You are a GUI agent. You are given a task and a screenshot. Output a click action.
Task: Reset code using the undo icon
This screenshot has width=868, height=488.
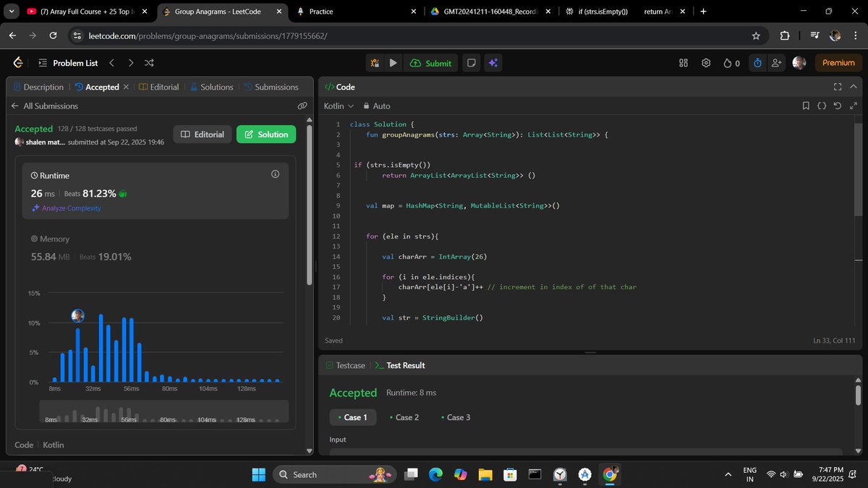pos(838,106)
